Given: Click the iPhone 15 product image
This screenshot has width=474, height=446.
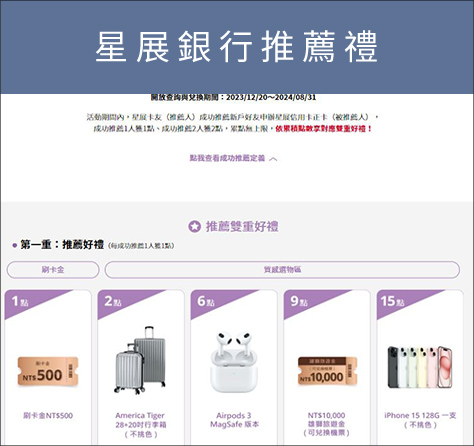Looking at the screenshot, I should pyautogui.click(x=420, y=367).
